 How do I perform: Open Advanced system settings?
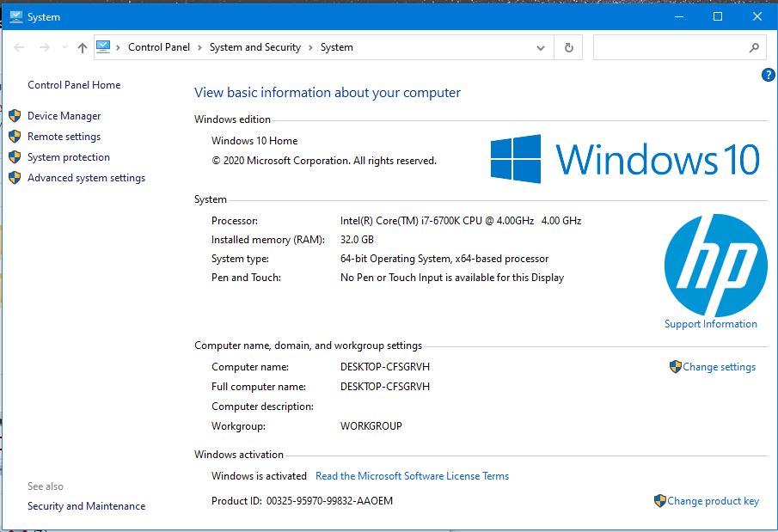coord(86,178)
